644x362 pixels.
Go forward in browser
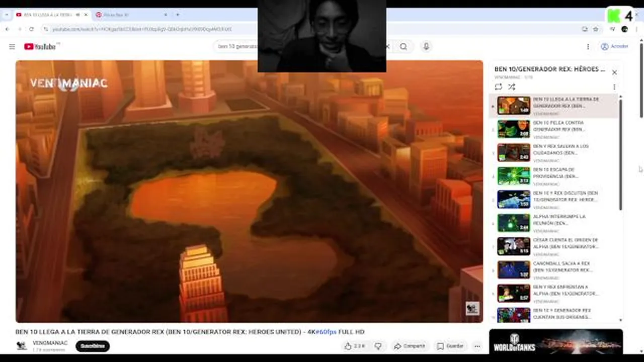coord(20,29)
